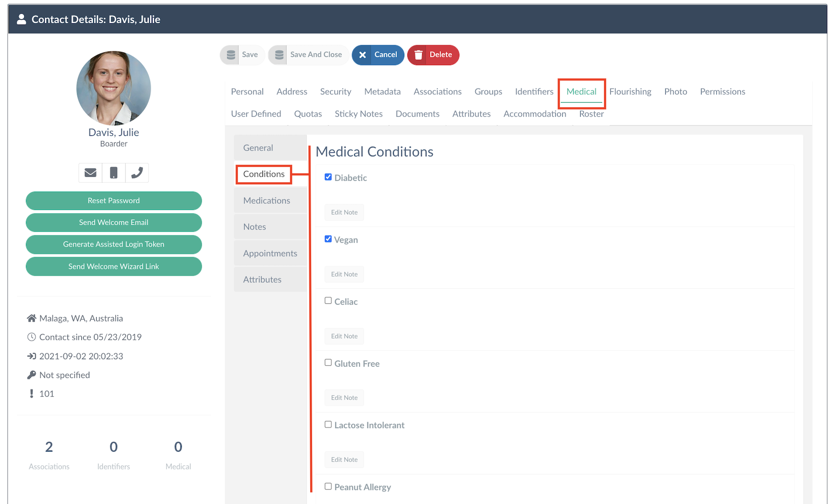The image size is (831, 504).
Task: Click the 0 Identifiers counter
Action: pos(114,455)
